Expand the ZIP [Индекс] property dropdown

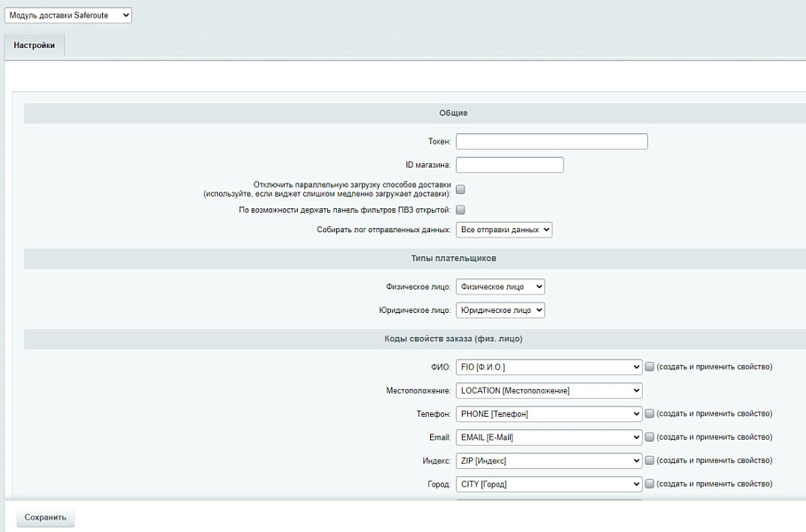click(549, 461)
